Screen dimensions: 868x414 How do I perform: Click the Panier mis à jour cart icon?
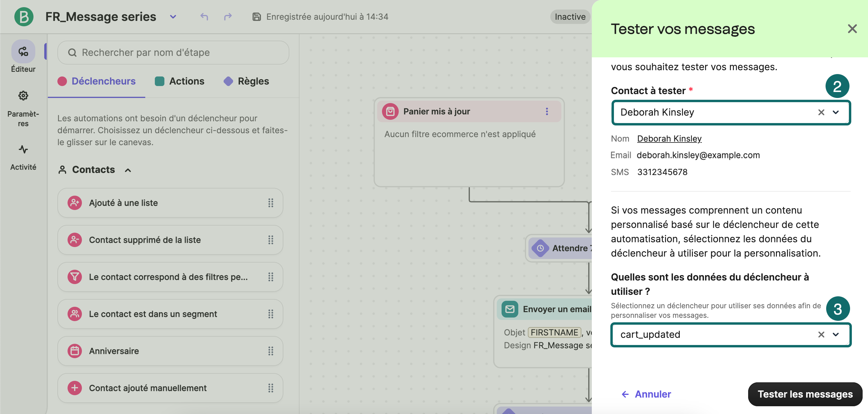390,111
